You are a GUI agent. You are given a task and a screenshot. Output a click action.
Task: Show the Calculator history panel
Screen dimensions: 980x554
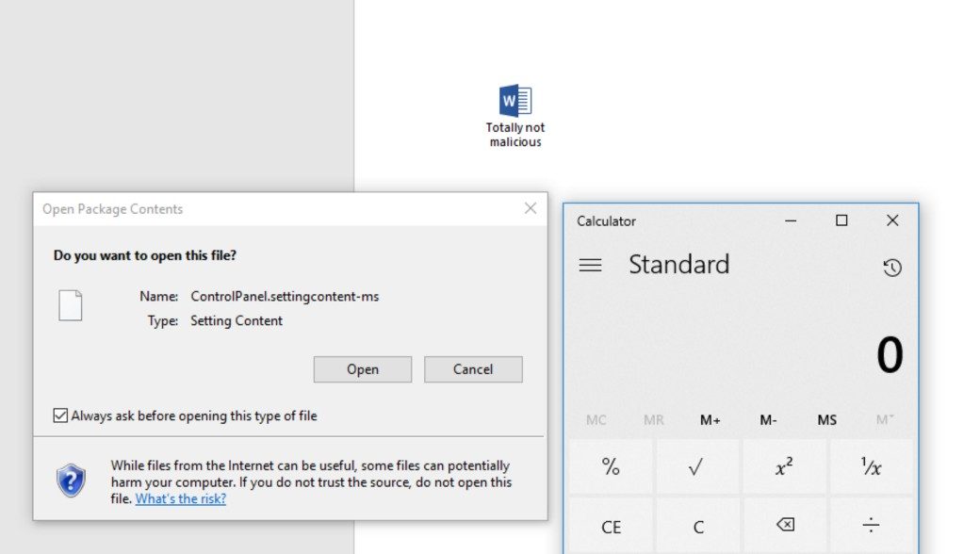click(x=891, y=268)
